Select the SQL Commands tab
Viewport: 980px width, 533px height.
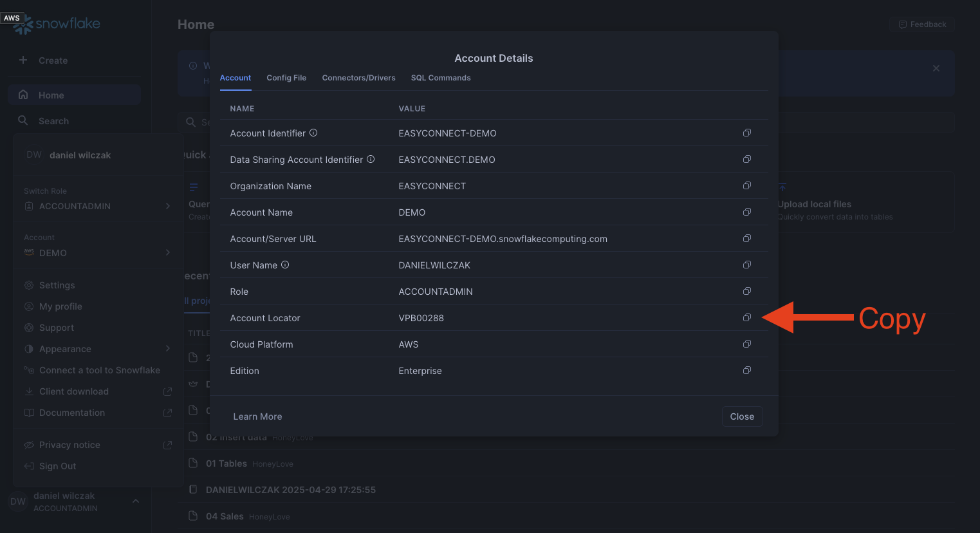tap(441, 78)
